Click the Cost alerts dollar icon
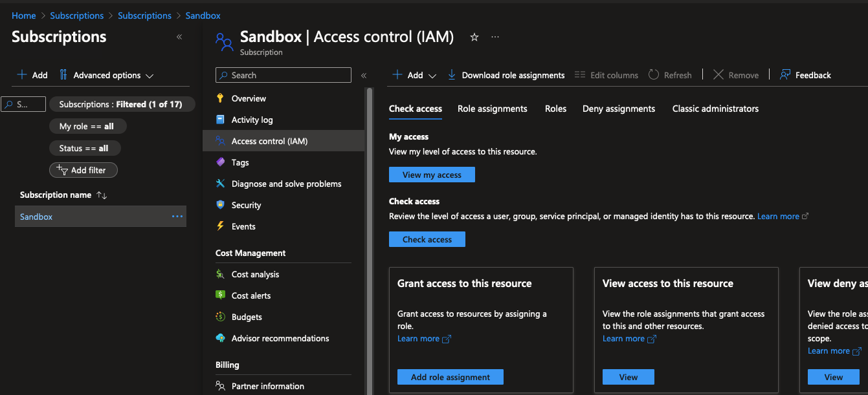This screenshot has width=868, height=395. pyautogui.click(x=220, y=295)
